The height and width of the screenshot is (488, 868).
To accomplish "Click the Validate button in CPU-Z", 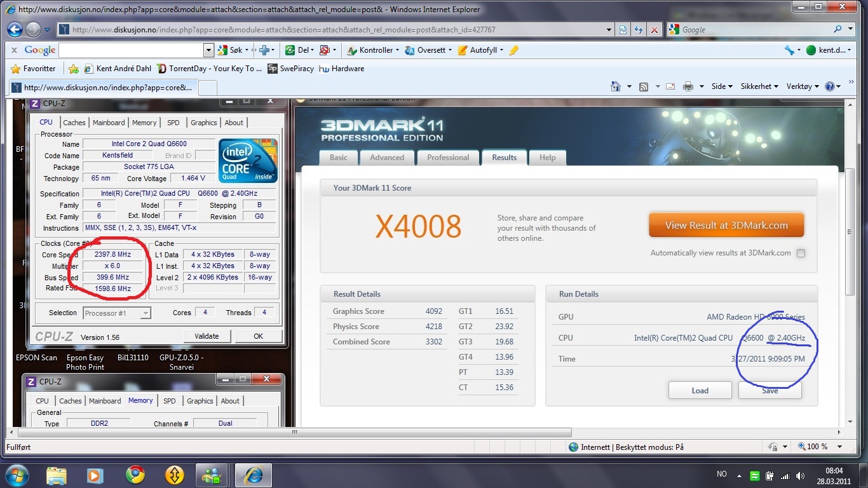I will coord(207,336).
